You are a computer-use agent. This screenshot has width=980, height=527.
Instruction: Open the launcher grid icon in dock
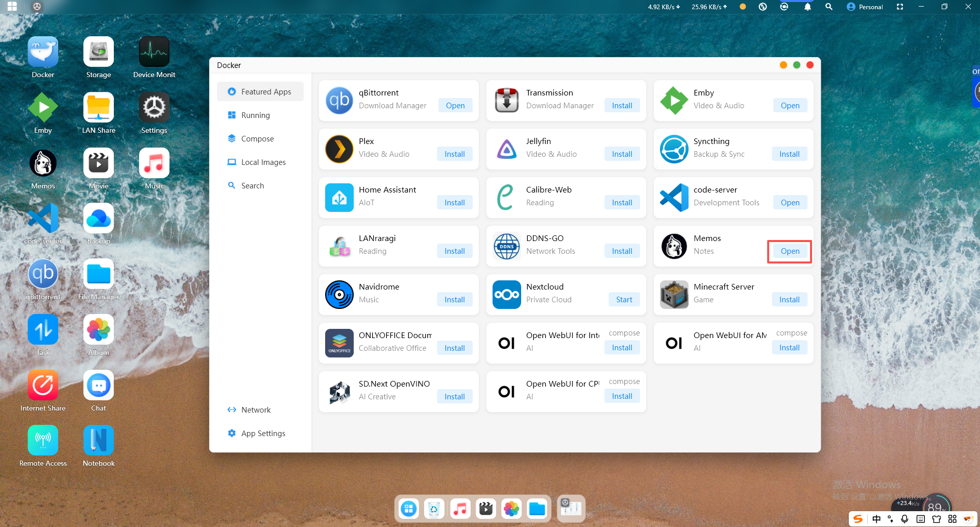click(x=408, y=509)
